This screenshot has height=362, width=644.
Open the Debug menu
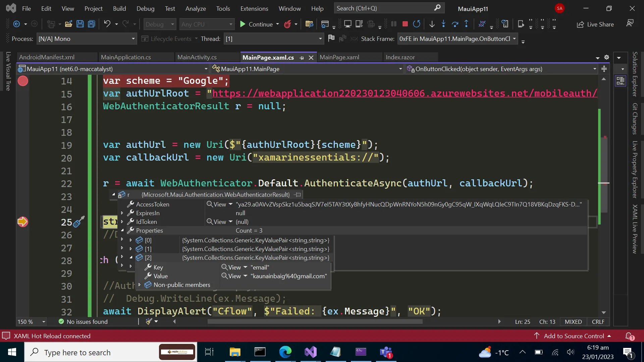[145, 8]
